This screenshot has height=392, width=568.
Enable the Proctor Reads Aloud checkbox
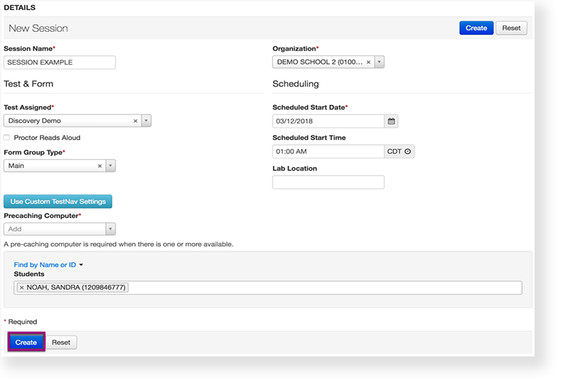point(7,138)
